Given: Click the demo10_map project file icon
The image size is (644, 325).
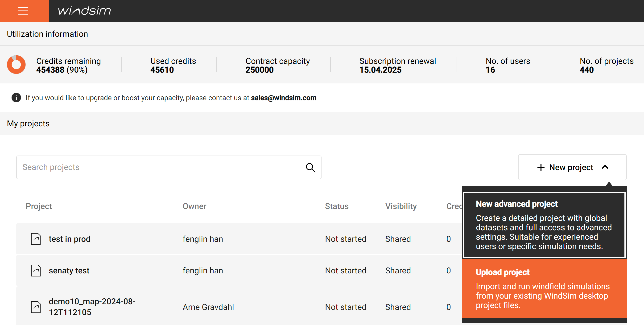Looking at the screenshot, I should (36, 307).
